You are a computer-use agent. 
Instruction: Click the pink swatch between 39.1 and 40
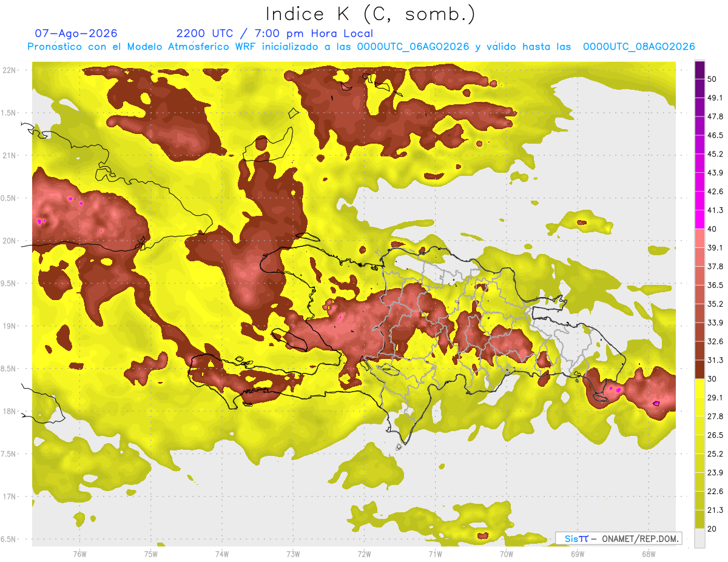(x=699, y=238)
